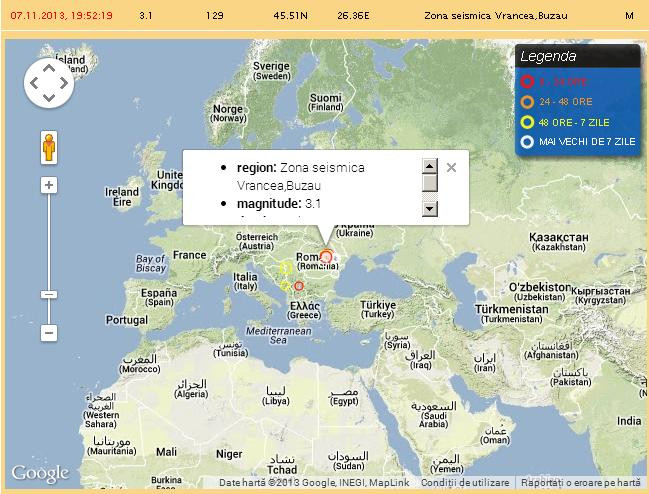Click the red marker near Greece
The height and width of the screenshot is (494, 649).
298,286
